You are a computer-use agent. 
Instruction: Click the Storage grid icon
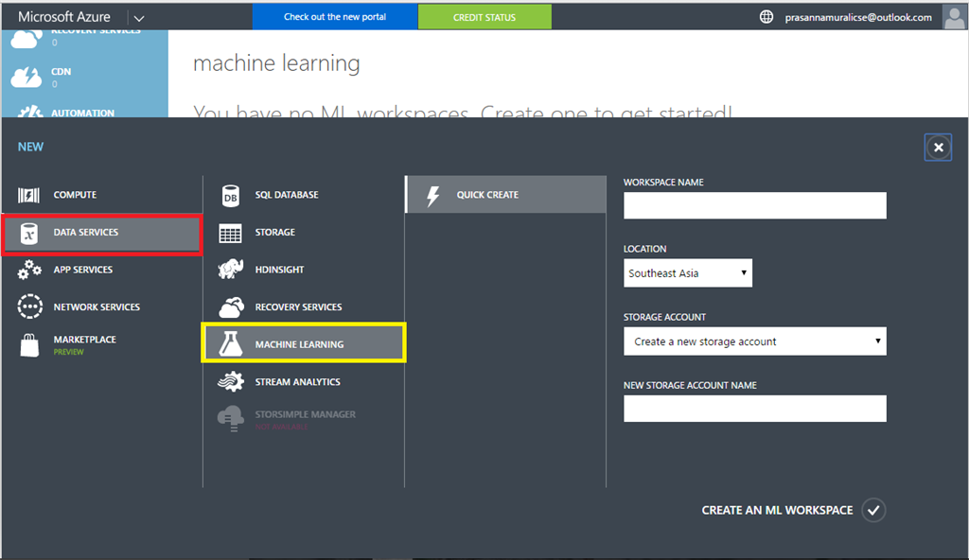[x=231, y=233]
